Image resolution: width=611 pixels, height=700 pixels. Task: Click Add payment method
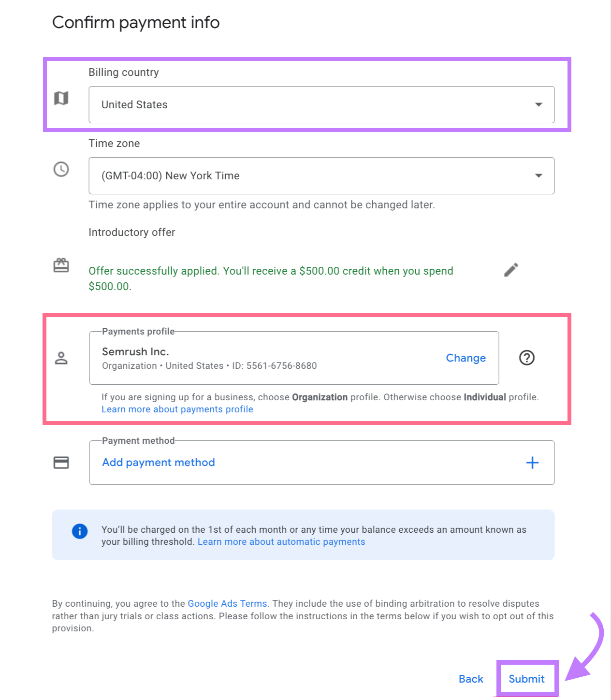158,463
